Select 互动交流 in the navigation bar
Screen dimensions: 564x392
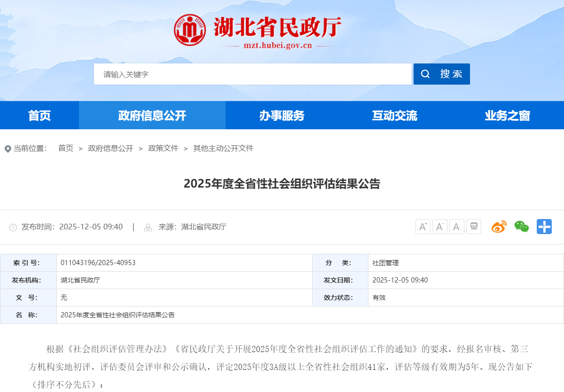point(395,115)
